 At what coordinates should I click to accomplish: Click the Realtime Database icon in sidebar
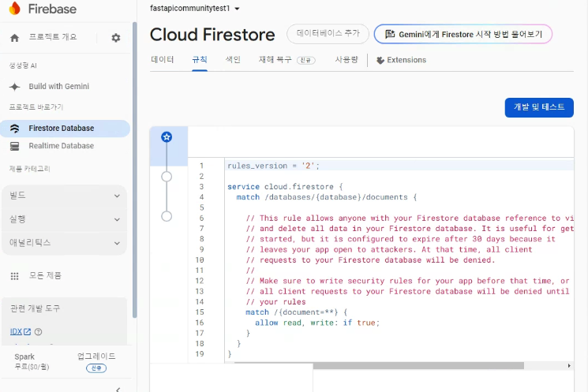pos(15,146)
